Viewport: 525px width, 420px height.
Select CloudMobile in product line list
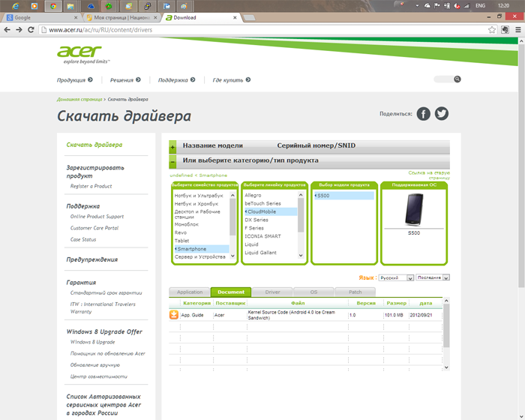271,211
